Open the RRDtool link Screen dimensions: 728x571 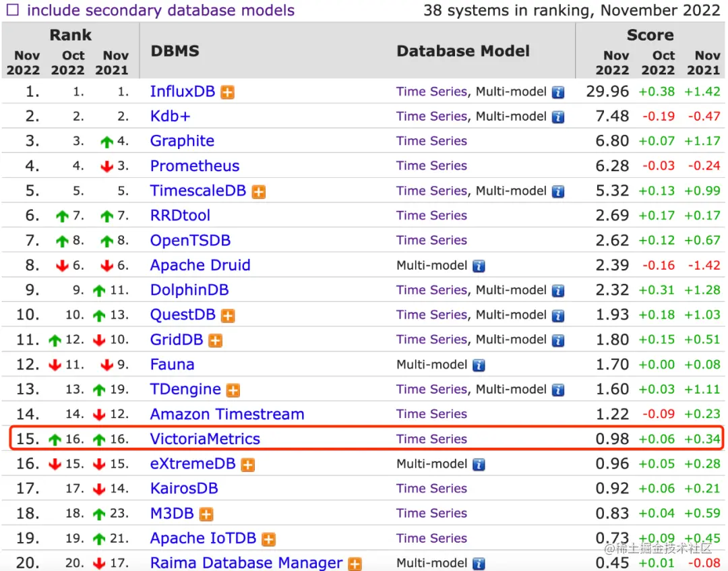[x=180, y=216]
